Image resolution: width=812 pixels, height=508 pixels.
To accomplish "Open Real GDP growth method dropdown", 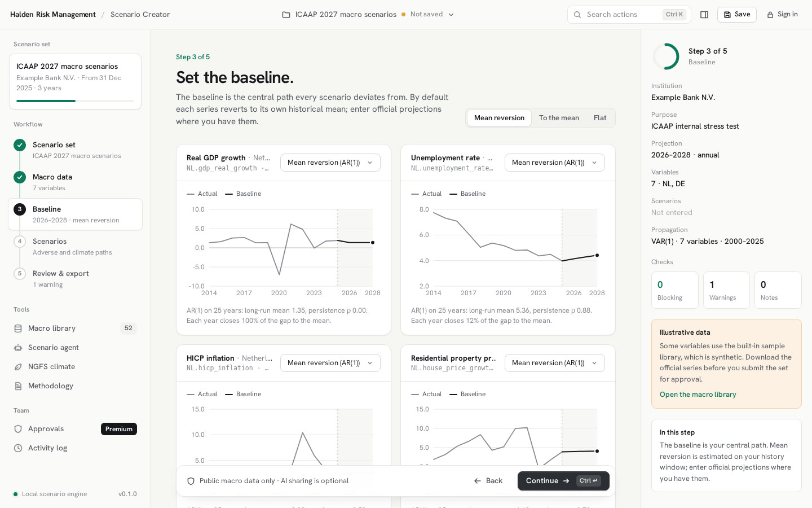I will coord(330,163).
